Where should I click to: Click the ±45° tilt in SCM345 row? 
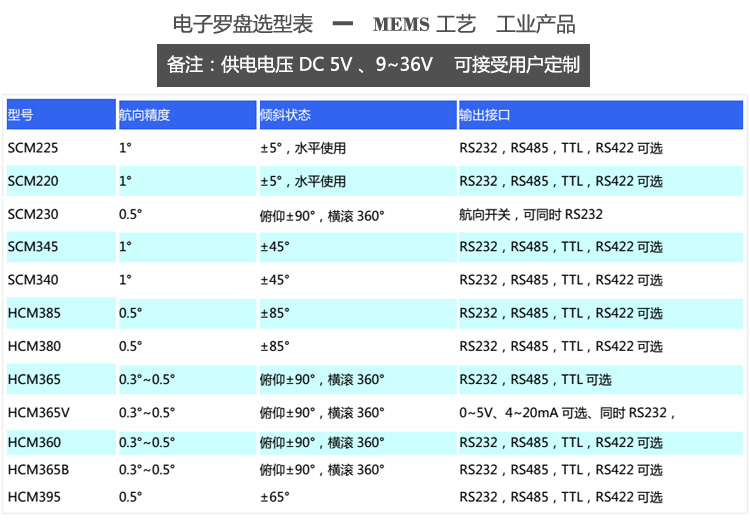point(275,247)
